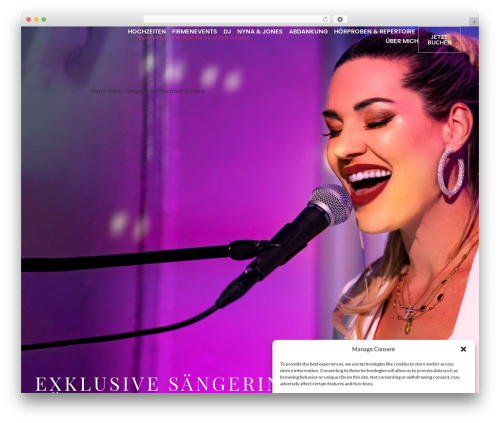Open the download icon beside the address bar
The image size is (500, 423).
click(340, 19)
